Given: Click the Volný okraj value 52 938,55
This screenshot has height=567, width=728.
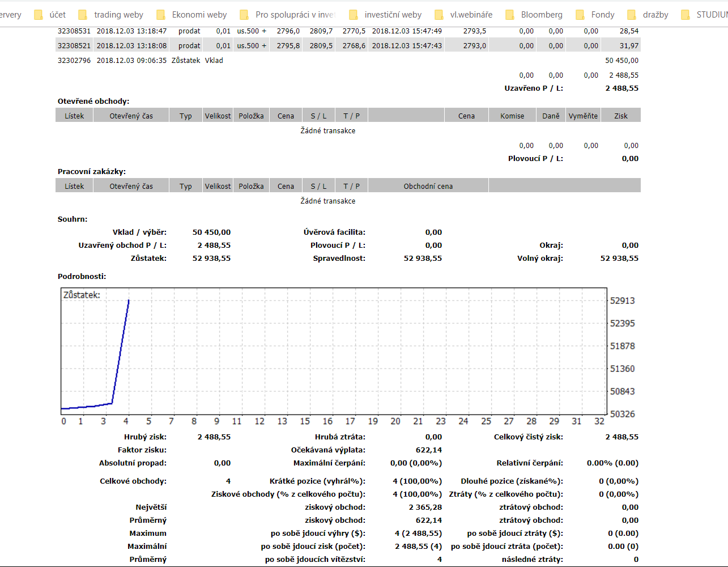Looking at the screenshot, I should tap(619, 259).
